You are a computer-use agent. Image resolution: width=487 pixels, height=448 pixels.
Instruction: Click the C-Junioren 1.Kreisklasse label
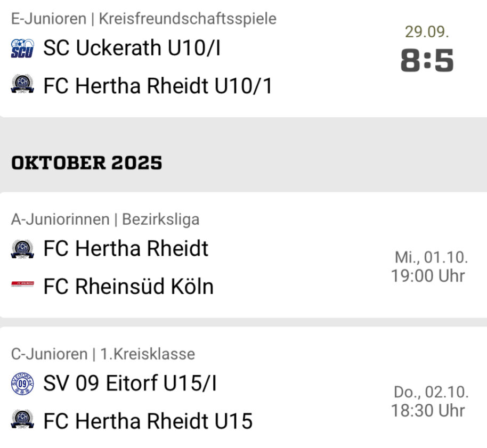tap(103, 354)
